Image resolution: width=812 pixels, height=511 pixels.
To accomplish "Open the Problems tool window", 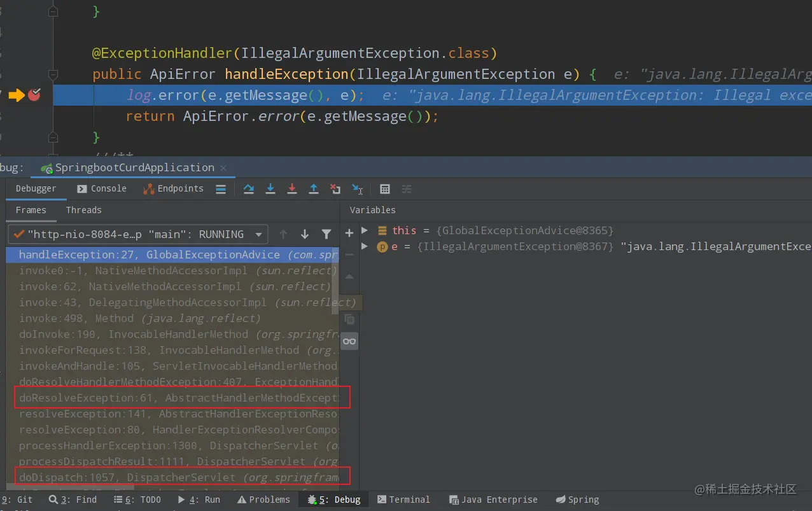I will (x=263, y=500).
